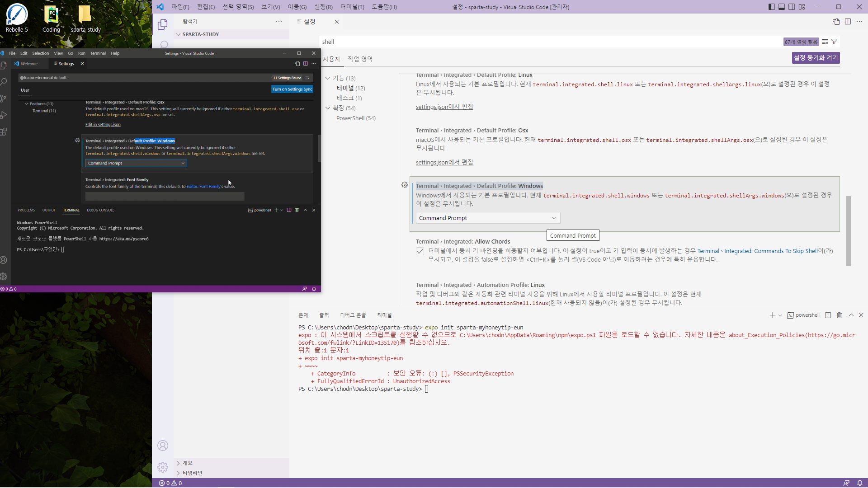Image resolution: width=868 pixels, height=488 pixels.
Task: Click the 설정 동기화 켜기 button
Action: 816,58
